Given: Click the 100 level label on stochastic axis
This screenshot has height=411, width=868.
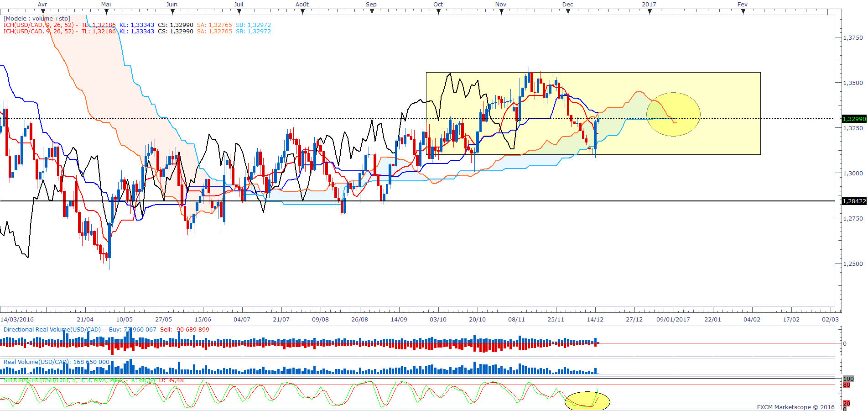Looking at the screenshot, I should pyautogui.click(x=848, y=379).
